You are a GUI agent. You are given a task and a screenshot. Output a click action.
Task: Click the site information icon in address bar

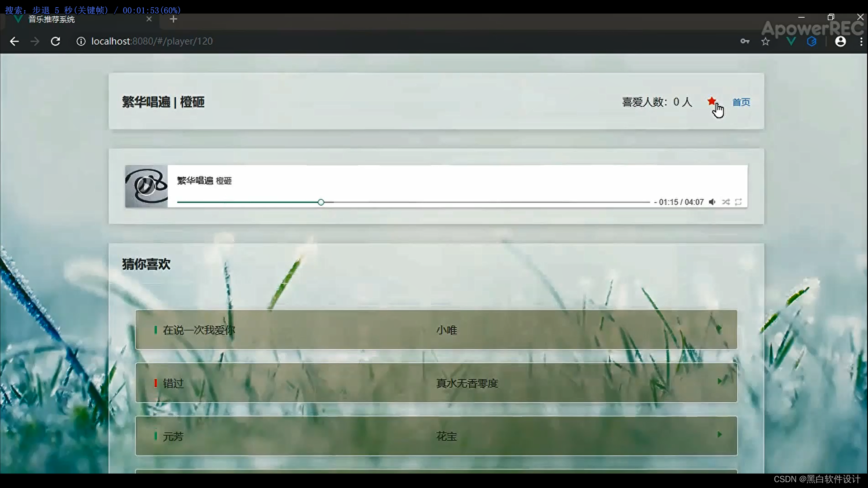coord(81,42)
